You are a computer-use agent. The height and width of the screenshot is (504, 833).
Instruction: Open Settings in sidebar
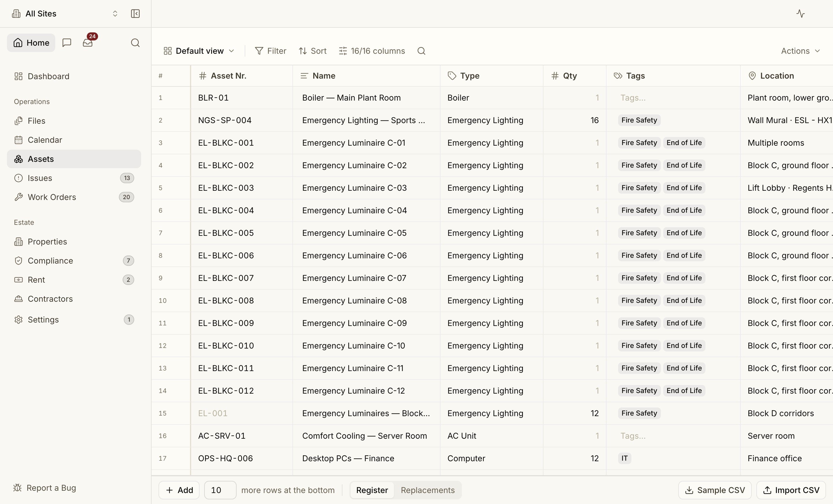(x=74, y=320)
